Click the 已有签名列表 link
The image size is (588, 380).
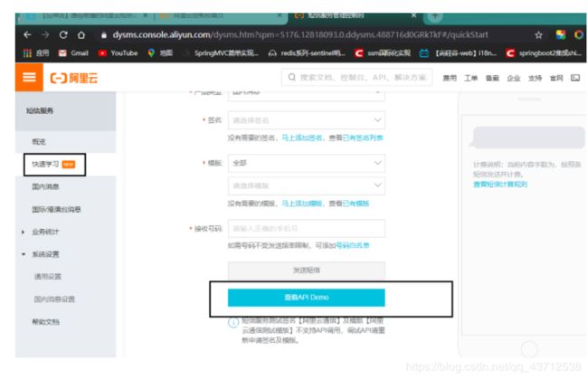tap(363, 138)
